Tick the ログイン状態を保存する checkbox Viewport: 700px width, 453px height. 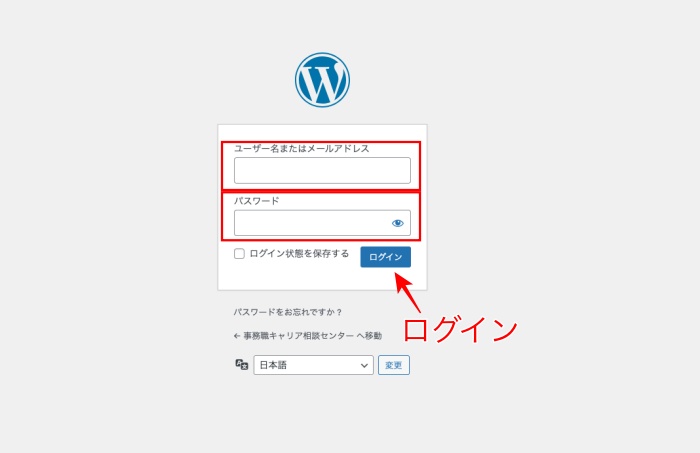(x=239, y=254)
